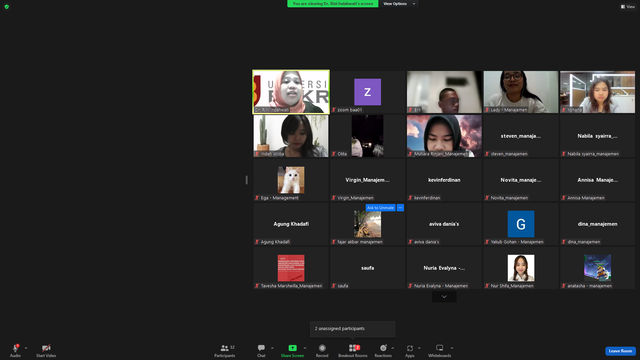
Task: Open Whiteboards
Action: tap(440, 350)
